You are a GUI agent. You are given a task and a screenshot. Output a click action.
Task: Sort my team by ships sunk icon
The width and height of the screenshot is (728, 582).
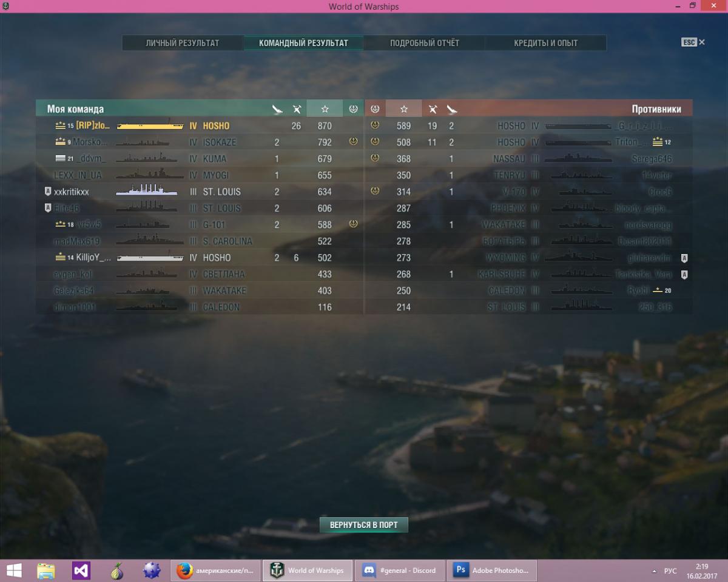pyautogui.click(x=277, y=109)
